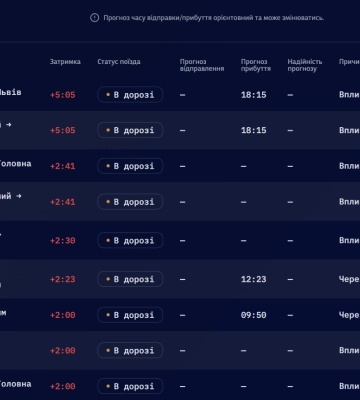Image resolution: width=360 pixels, height=400 pixels.
Task: Click the +2:30 delay value
Action: [x=63, y=241]
